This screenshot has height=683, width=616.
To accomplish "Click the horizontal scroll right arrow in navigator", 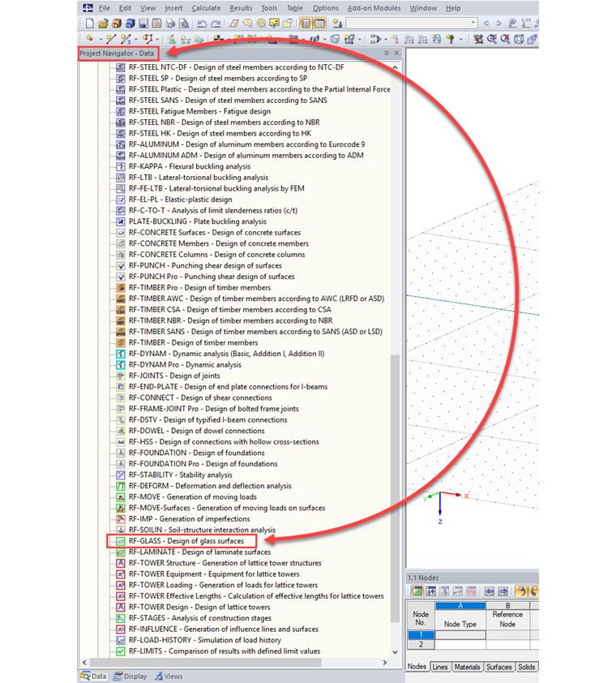I will 385,662.
